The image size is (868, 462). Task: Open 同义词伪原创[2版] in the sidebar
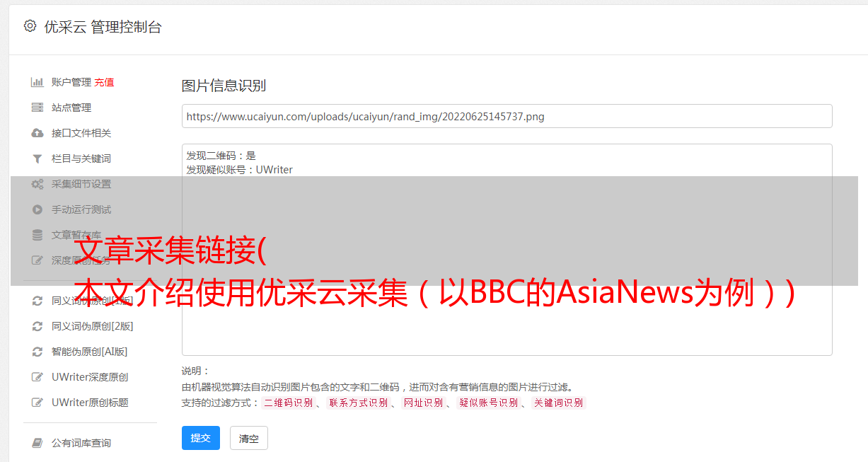(x=92, y=326)
